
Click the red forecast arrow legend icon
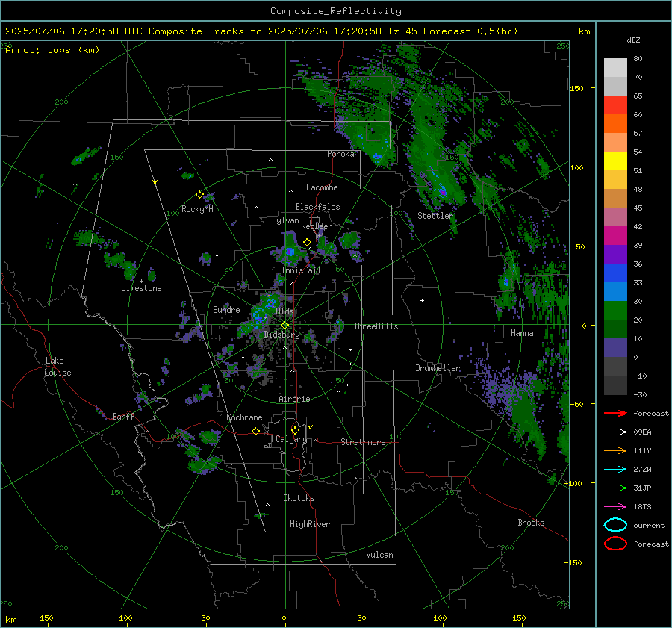pyautogui.click(x=615, y=413)
